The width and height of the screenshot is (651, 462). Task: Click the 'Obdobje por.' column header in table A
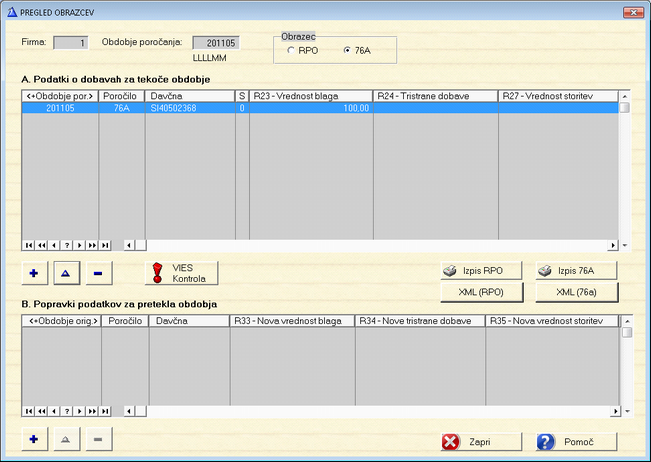60,96
